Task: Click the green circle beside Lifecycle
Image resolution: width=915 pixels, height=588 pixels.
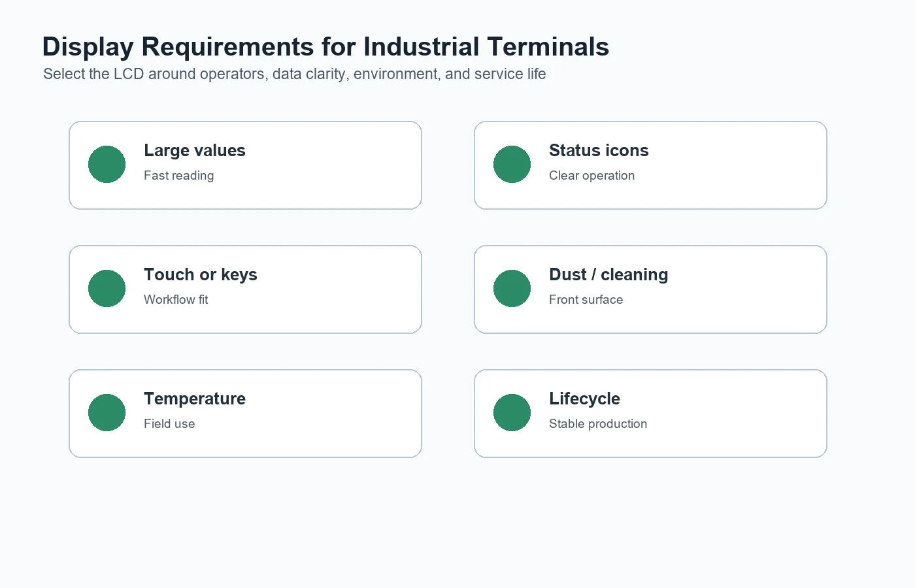Action: 512,412
